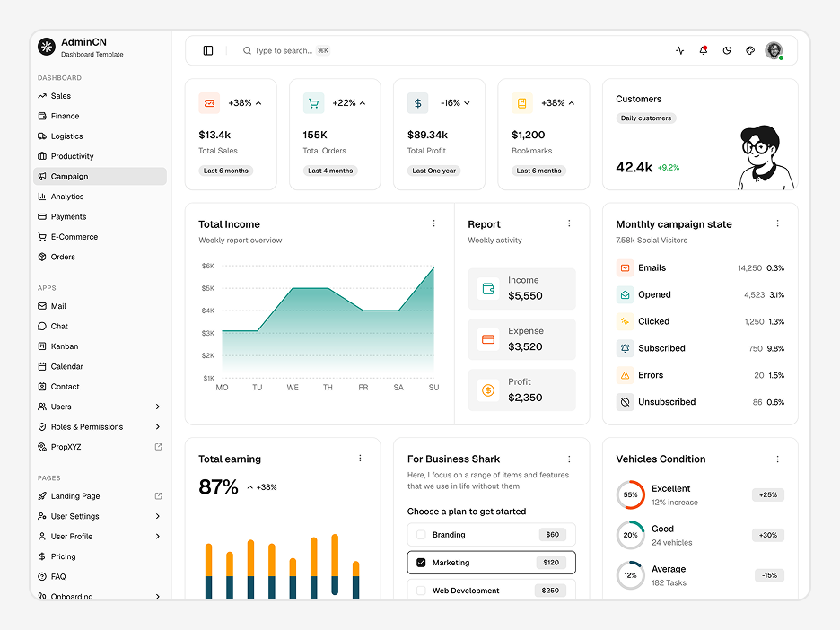Screen dimensions: 840x630
Task: Open Sales in the sidebar
Action: [100, 96]
